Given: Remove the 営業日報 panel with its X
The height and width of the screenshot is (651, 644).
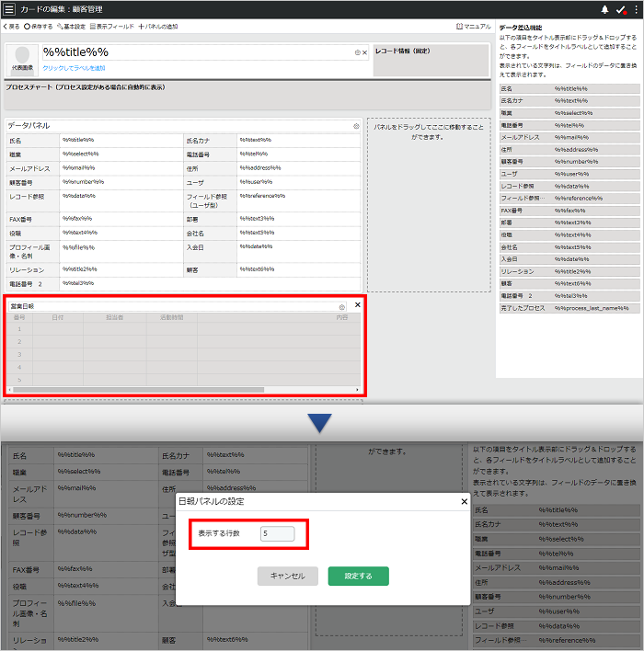Looking at the screenshot, I should click(357, 305).
